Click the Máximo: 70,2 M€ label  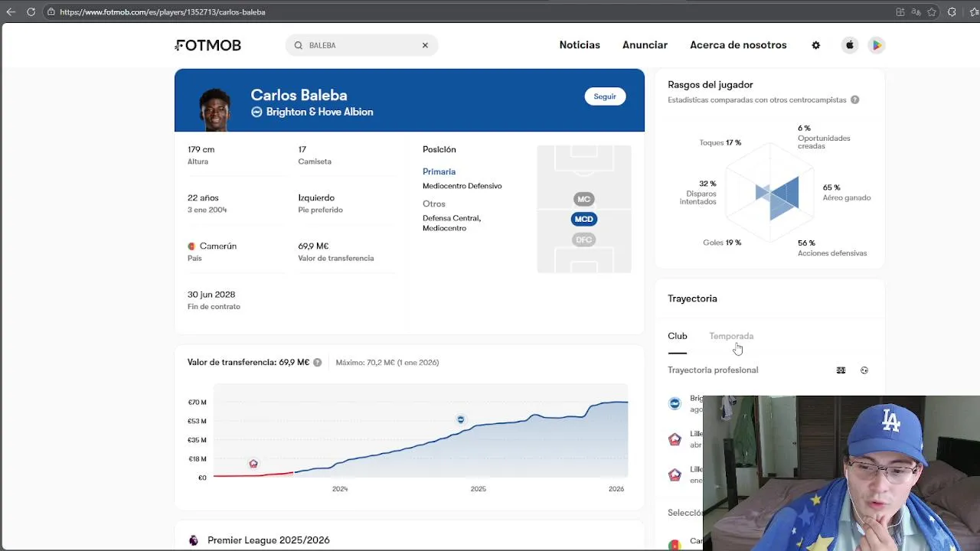point(387,363)
